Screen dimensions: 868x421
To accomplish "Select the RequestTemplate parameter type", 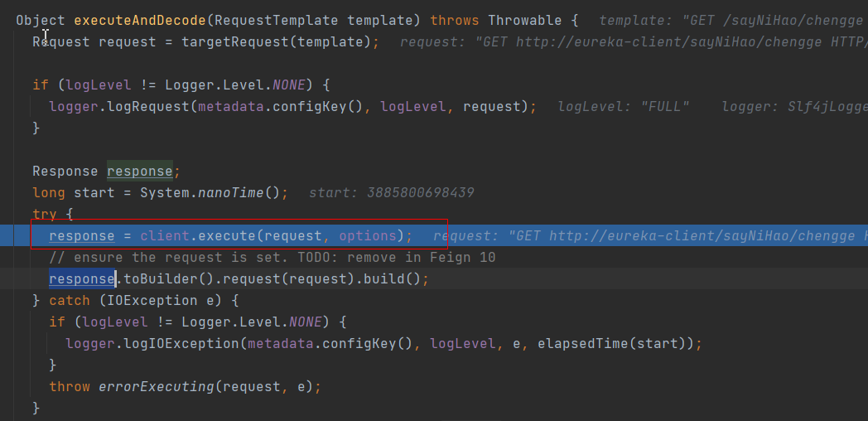I will [x=277, y=21].
